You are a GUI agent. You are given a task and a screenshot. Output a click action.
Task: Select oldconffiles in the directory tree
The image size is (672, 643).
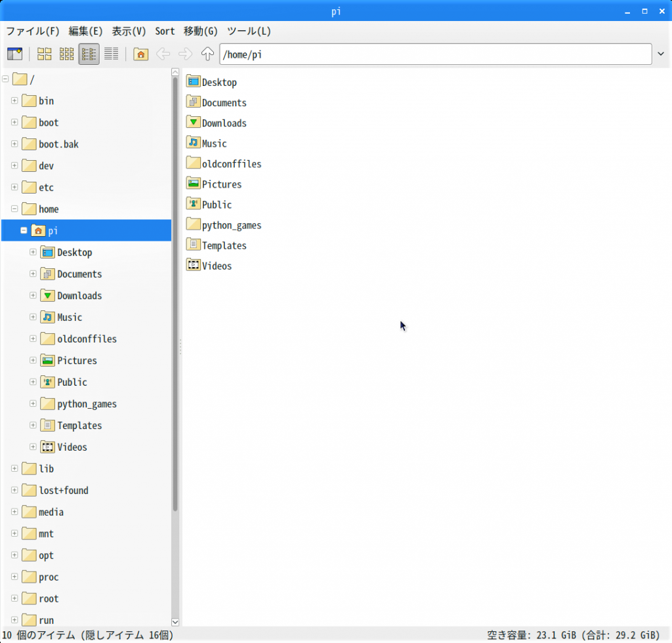coord(87,339)
